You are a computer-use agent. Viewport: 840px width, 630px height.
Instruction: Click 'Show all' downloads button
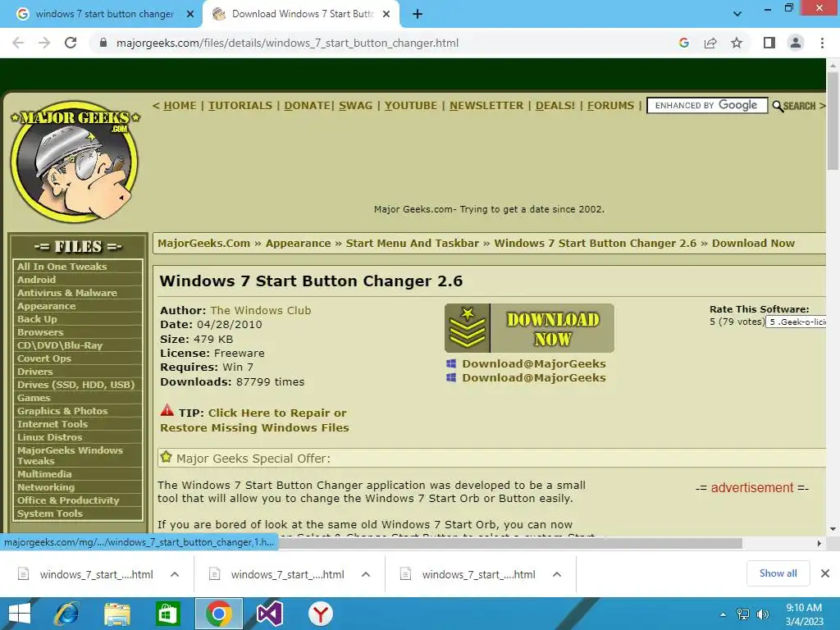coord(778,573)
